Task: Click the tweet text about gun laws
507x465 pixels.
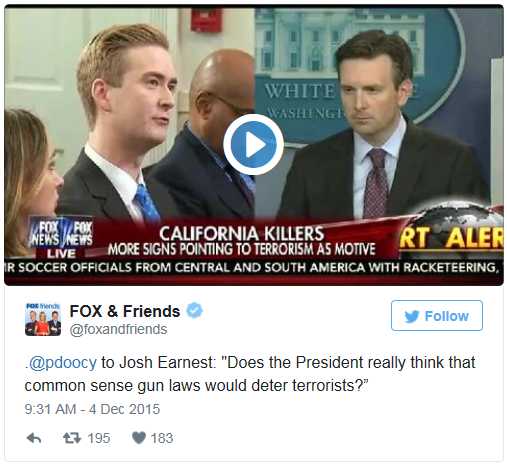Action: tap(250, 374)
